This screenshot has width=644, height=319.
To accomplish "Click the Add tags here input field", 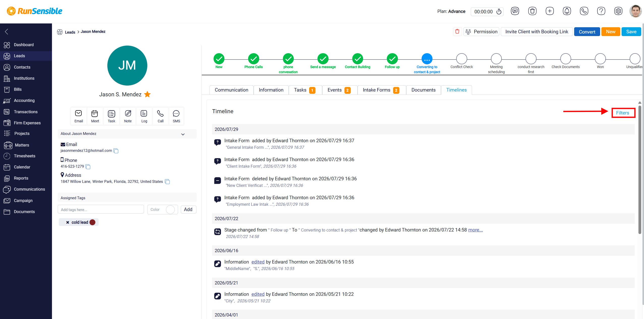I will click(x=101, y=210).
